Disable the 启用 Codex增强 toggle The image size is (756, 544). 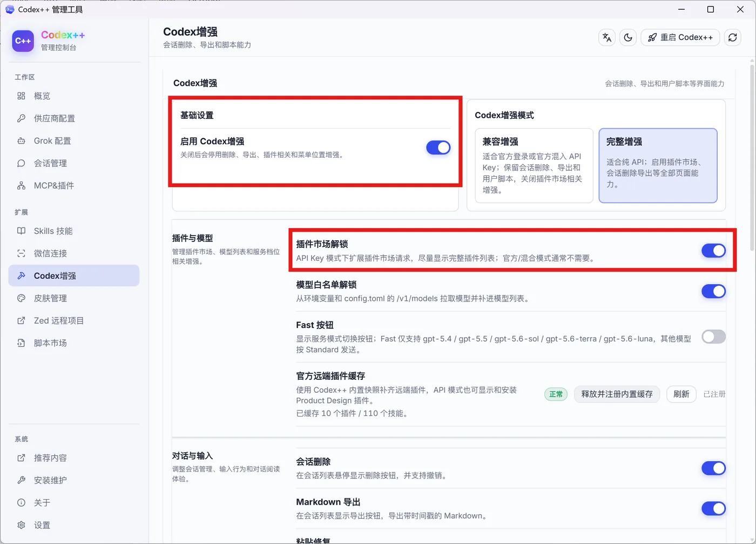click(438, 147)
